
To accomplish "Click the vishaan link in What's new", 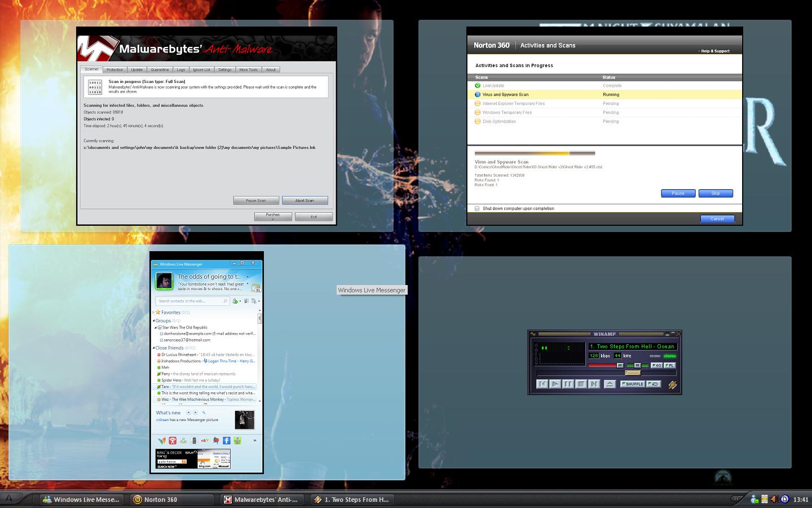I will coord(162,419).
